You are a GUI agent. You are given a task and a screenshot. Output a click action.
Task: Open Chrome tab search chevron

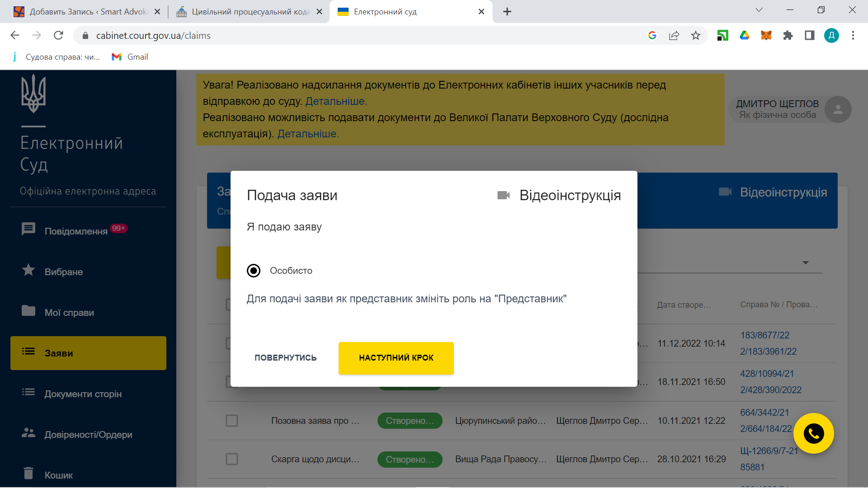coord(759,10)
